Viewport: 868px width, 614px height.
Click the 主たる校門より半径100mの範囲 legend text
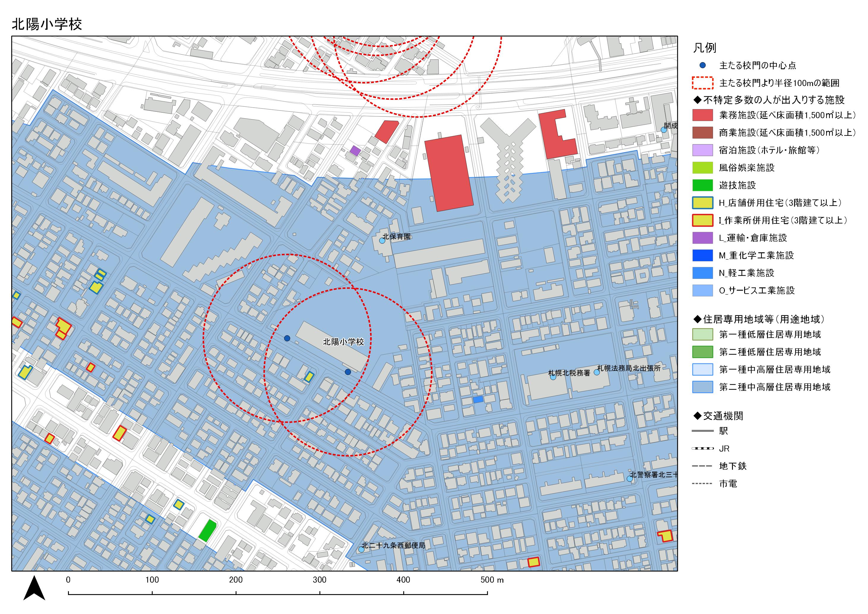[x=779, y=83]
